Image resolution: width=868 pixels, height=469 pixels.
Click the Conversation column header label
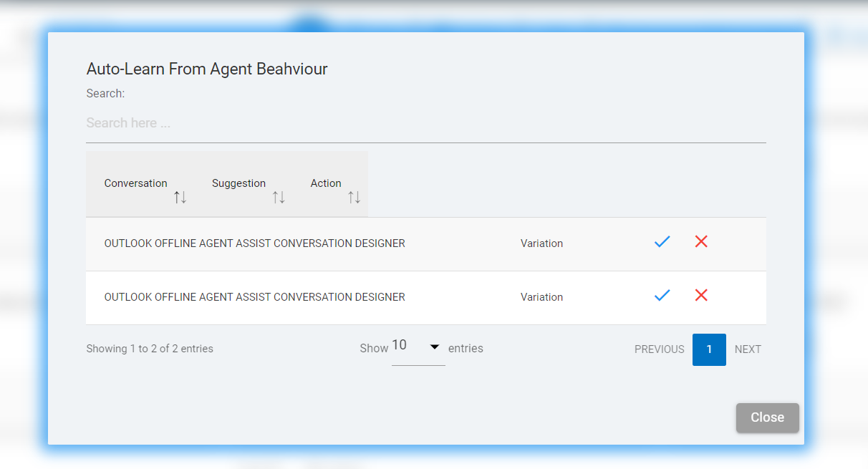click(x=135, y=183)
